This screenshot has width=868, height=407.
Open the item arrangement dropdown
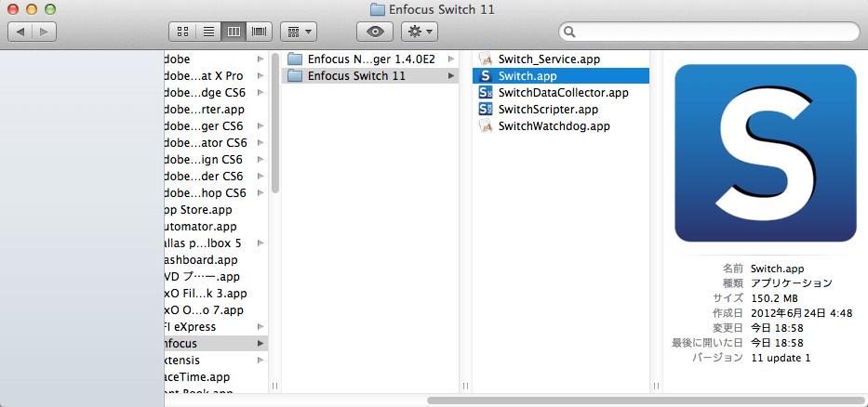click(x=299, y=33)
